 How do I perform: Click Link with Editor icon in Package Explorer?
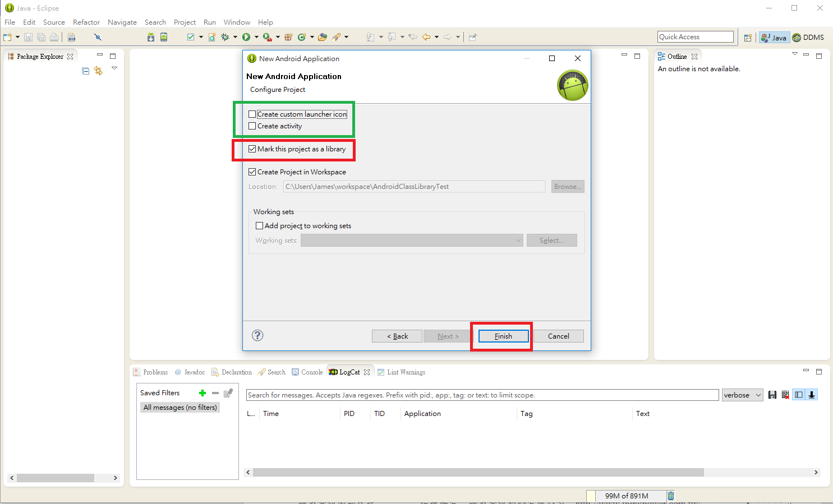[99, 71]
